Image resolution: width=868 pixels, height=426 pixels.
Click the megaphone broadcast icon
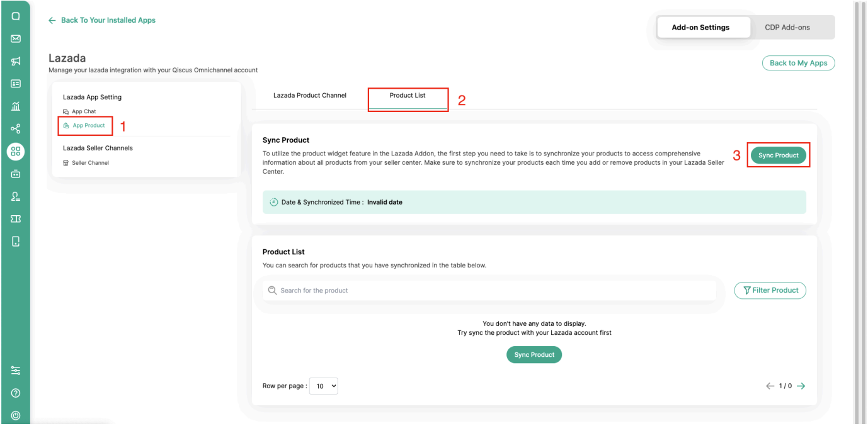coord(15,60)
